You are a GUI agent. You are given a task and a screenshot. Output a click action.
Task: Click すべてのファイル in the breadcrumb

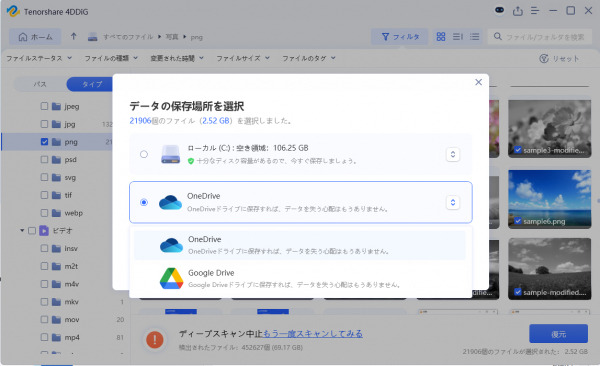pyautogui.click(x=128, y=37)
